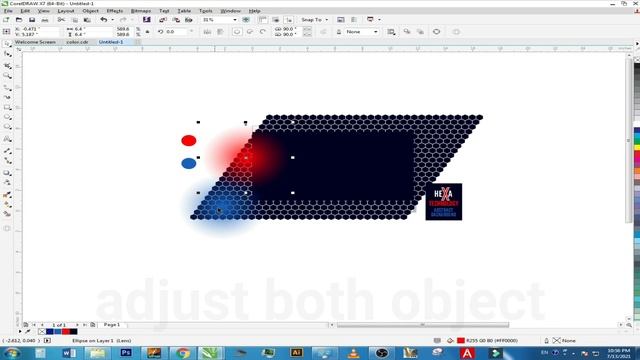
Task: Open the Layout menu
Action: coord(66,11)
